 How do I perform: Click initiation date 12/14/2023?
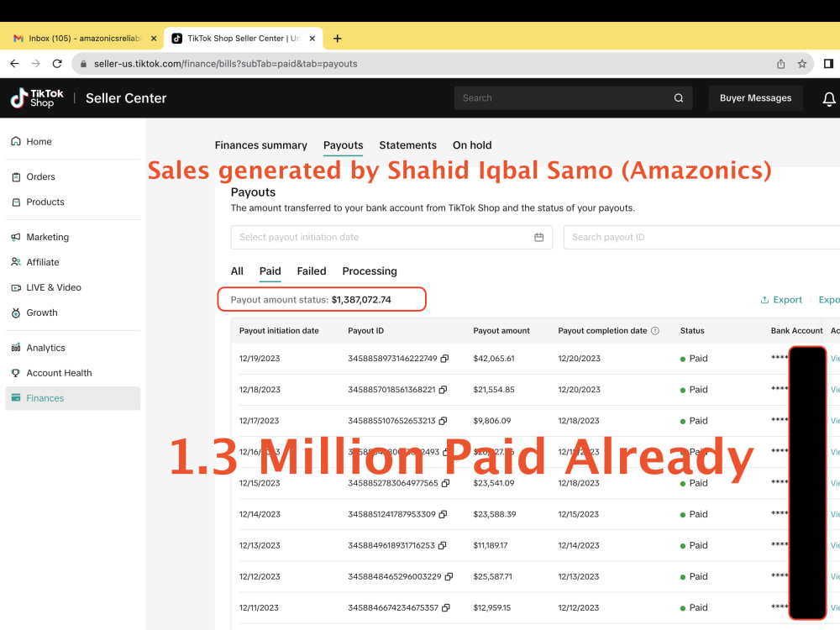(x=260, y=514)
